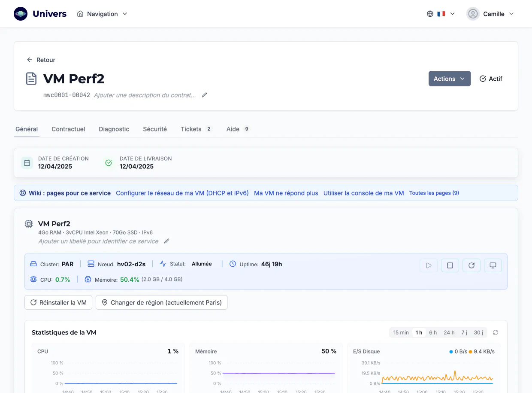The width and height of the screenshot is (532, 393).
Task: Click the French flag icon
Action: tap(441, 14)
